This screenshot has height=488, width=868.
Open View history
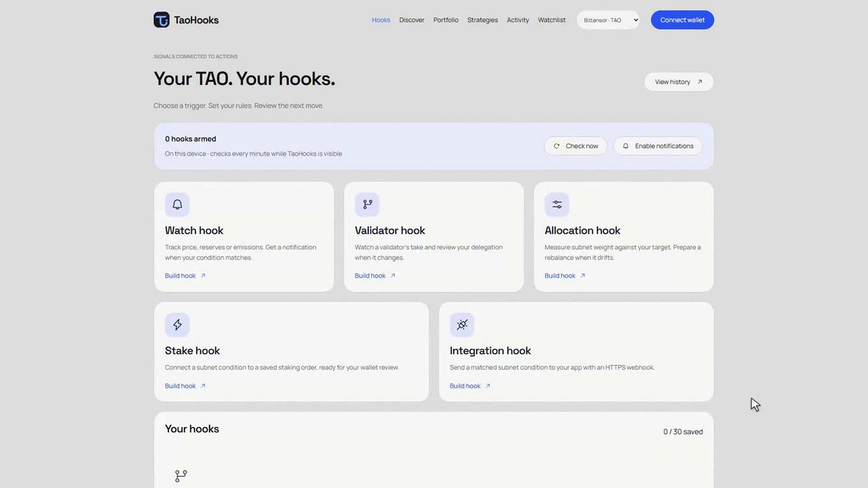(x=678, y=82)
